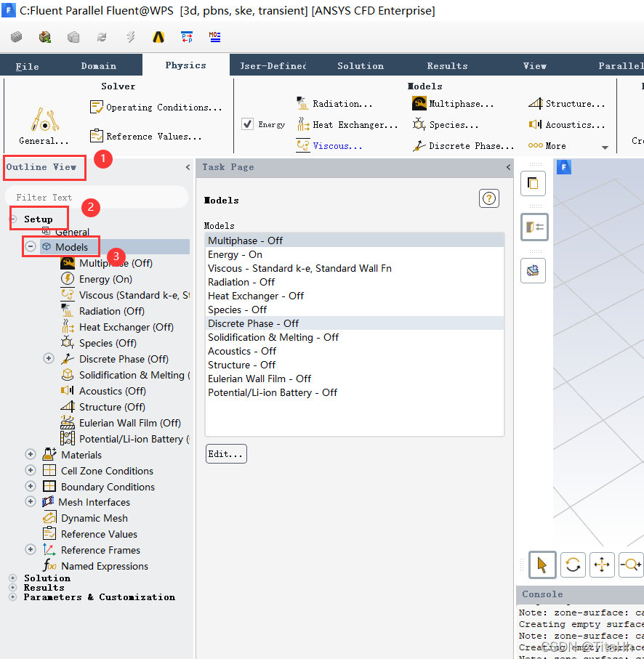Open Heat Exchanger model from ribbon
The image size is (644, 659).
click(347, 125)
